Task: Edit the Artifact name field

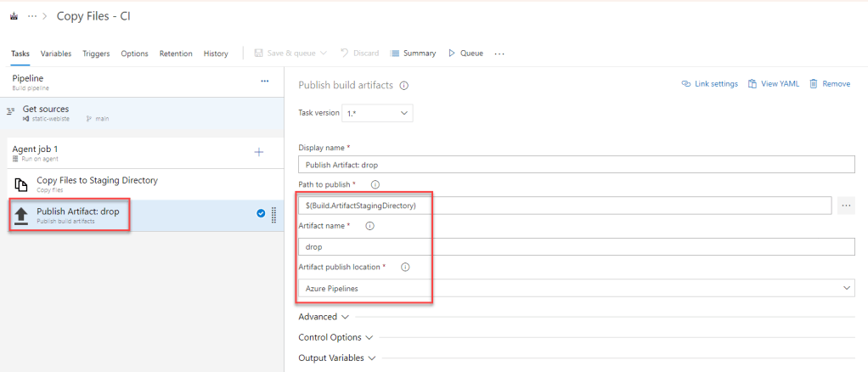Action: pyautogui.click(x=577, y=247)
